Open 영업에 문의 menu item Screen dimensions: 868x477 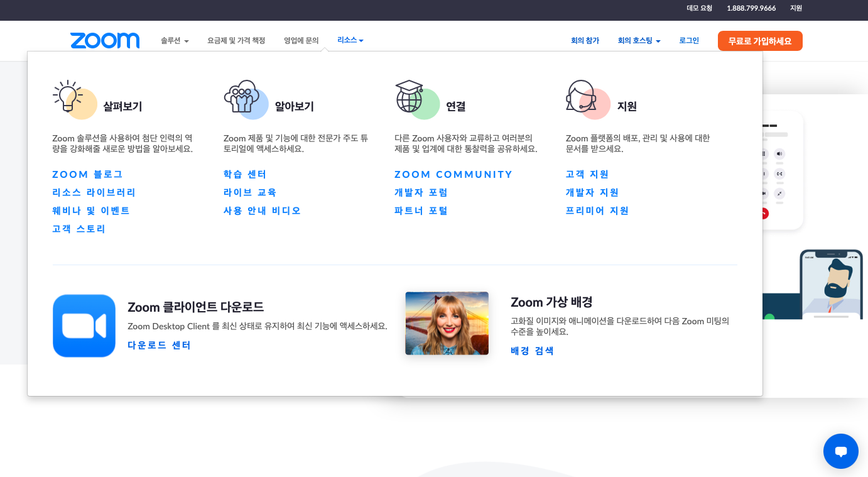coord(301,41)
